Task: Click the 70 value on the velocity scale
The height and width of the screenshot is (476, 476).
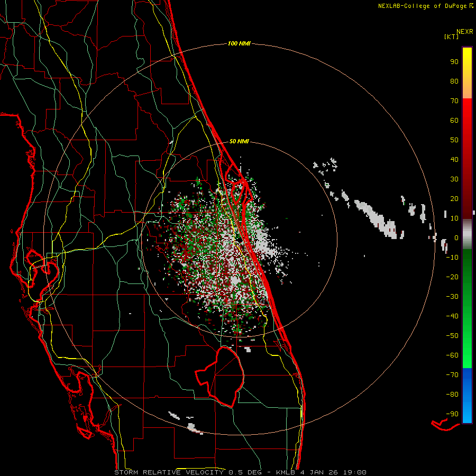Action: click(x=454, y=101)
